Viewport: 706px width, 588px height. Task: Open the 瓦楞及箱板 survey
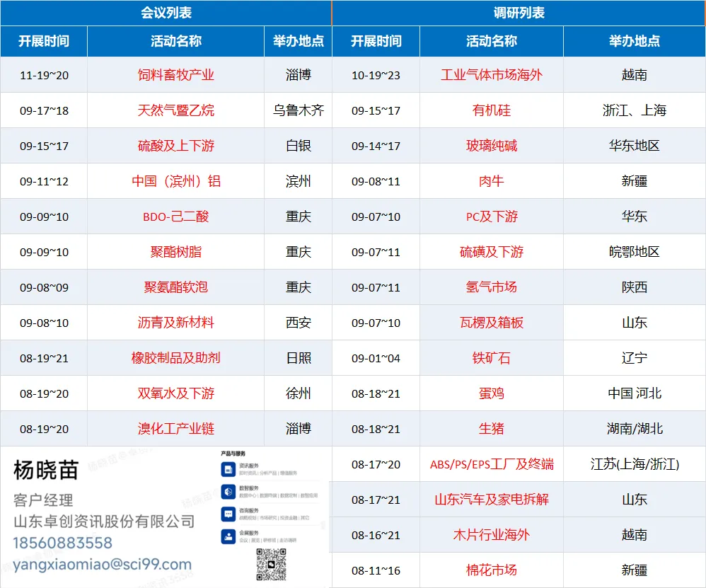[x=492, y=323]
